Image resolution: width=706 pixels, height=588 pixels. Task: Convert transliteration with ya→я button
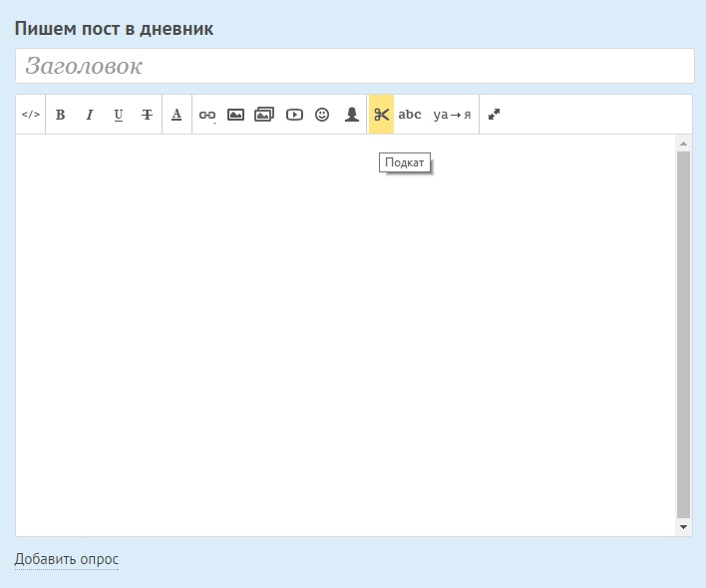(452, 115)
